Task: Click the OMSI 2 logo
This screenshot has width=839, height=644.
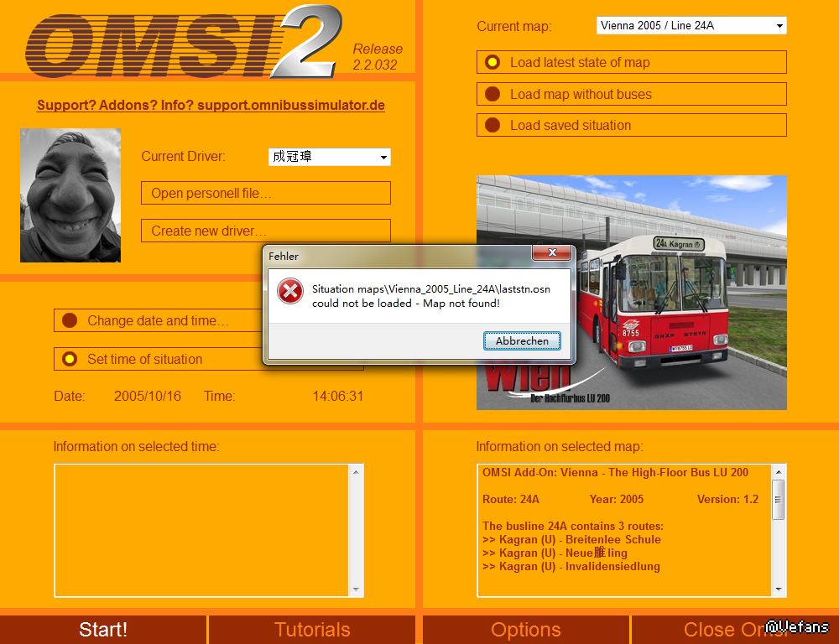Action: 184,42
